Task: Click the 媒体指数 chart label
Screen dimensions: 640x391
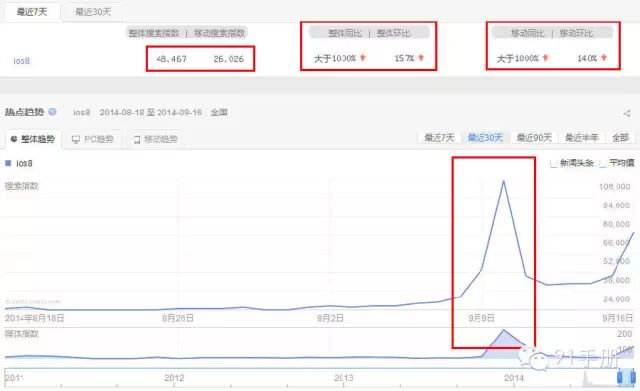Action: click(x=22, y=334)
